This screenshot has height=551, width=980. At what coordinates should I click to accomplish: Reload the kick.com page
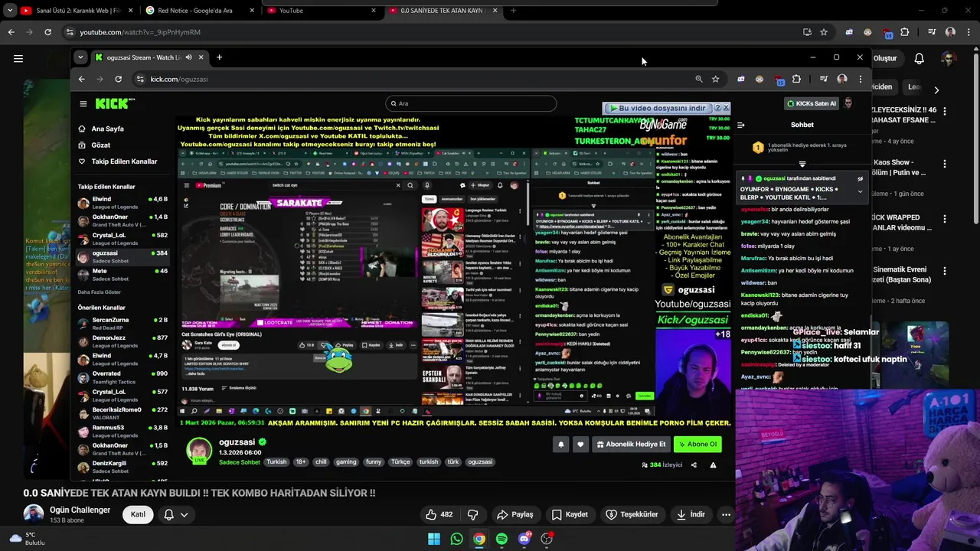[x=118, y=79]
